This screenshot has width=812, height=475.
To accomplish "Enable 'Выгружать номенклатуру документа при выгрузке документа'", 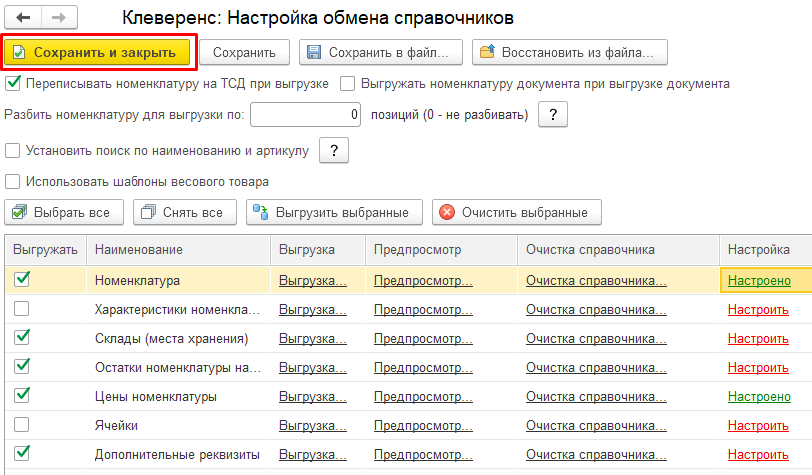I will 347,83.
